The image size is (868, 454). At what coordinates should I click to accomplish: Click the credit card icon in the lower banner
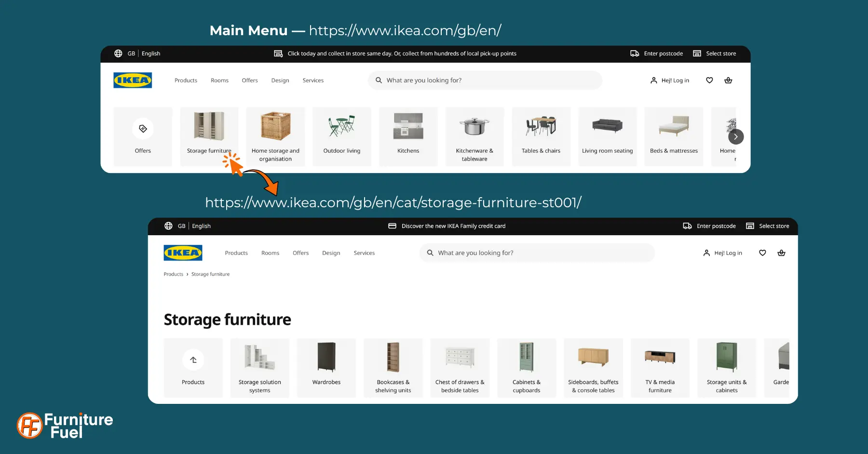393,226
